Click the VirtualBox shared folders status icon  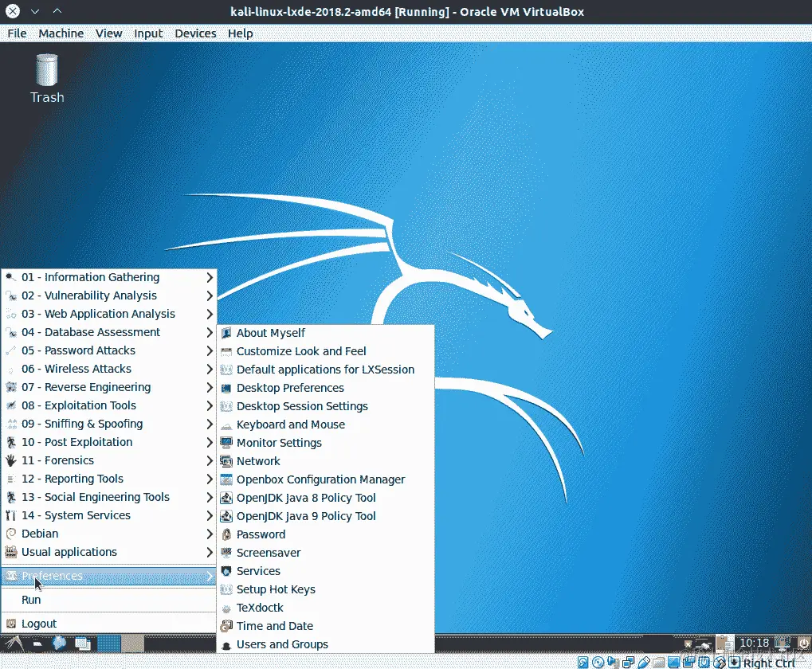[659, 663]
